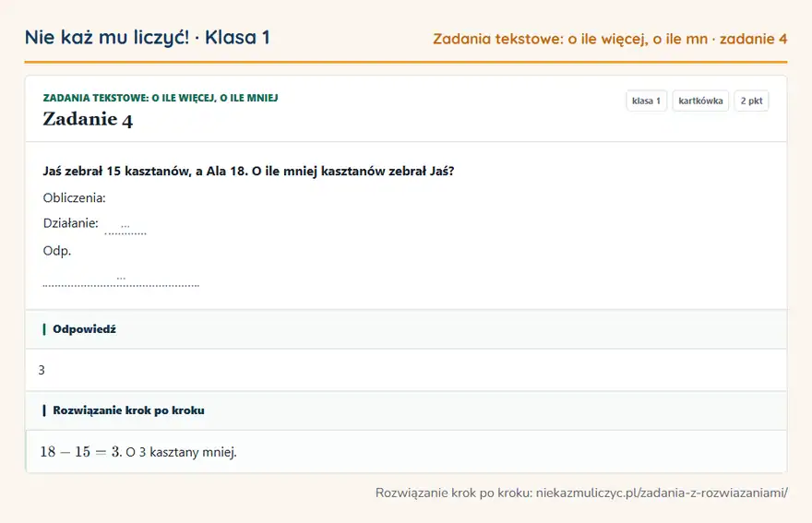The height and width of the screenshot is (523, 812).
Task: Click the text 'O 3 kasztany mniej.'
Action: point(181,453)
